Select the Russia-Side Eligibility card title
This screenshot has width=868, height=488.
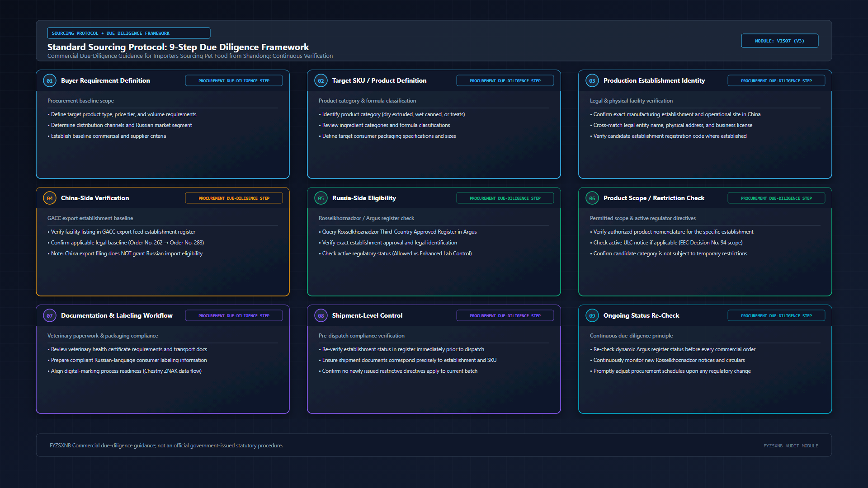[364, 198]
